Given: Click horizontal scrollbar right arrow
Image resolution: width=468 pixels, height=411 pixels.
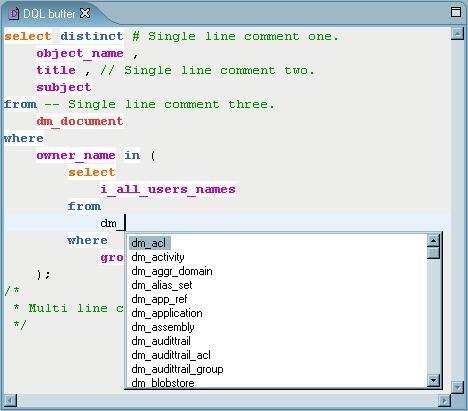Looking at the screenshot, I should point(444,400).
